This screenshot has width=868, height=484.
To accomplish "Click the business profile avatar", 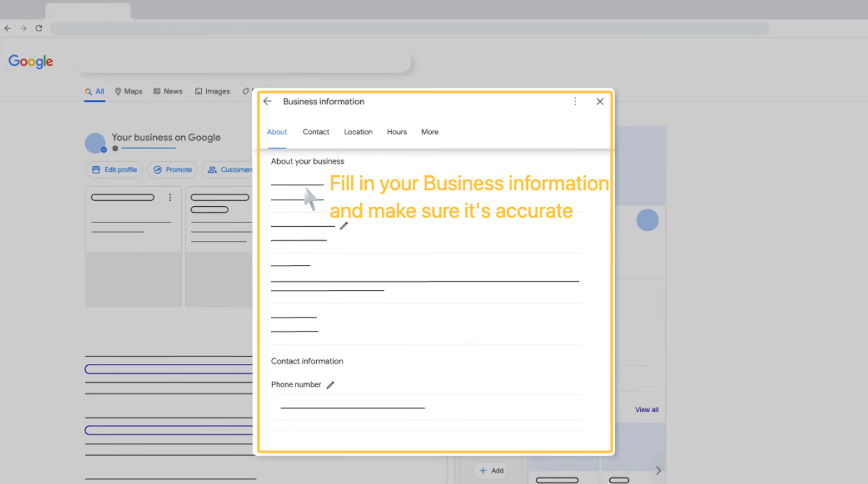I will (95, 143).
